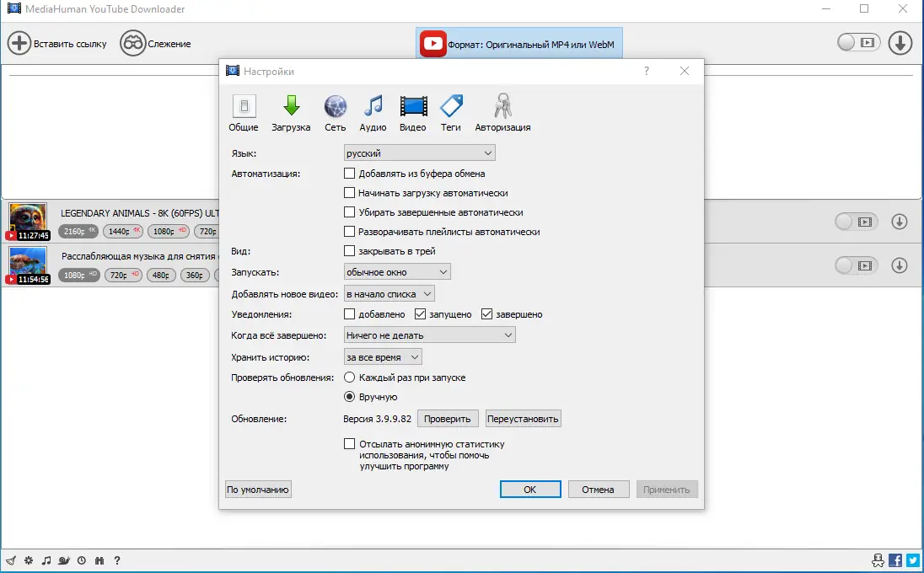The image size is (924, 573).
Task: Check the добавлено notification checkbox
Action: pyautogui.click(x=349, y=313)
